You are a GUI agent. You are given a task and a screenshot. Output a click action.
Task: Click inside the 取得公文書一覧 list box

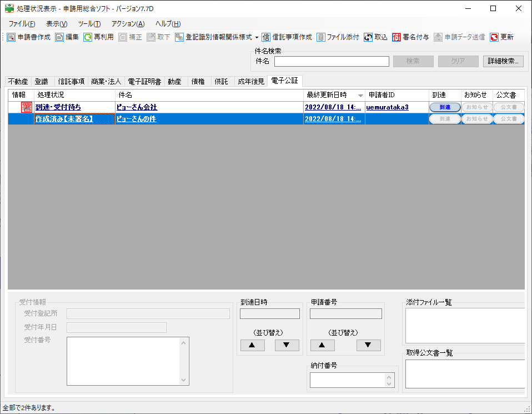click(465, 374)
